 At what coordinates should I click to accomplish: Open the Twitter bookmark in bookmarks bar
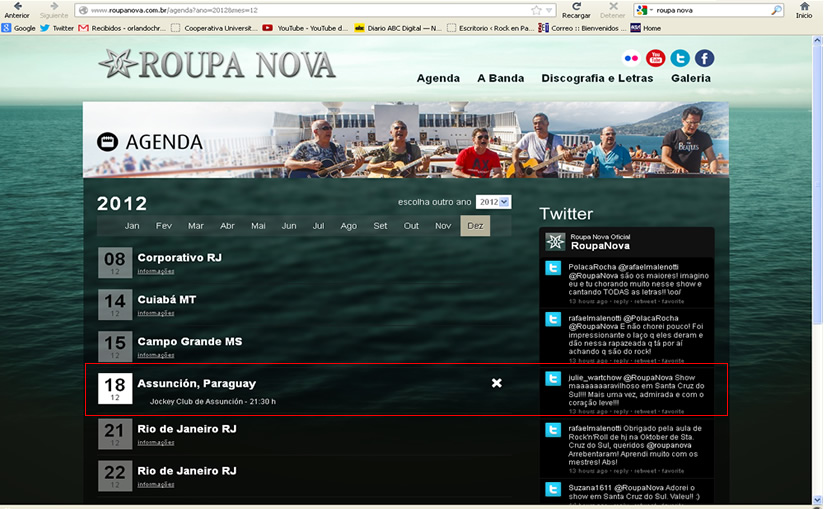pos(57,28)
